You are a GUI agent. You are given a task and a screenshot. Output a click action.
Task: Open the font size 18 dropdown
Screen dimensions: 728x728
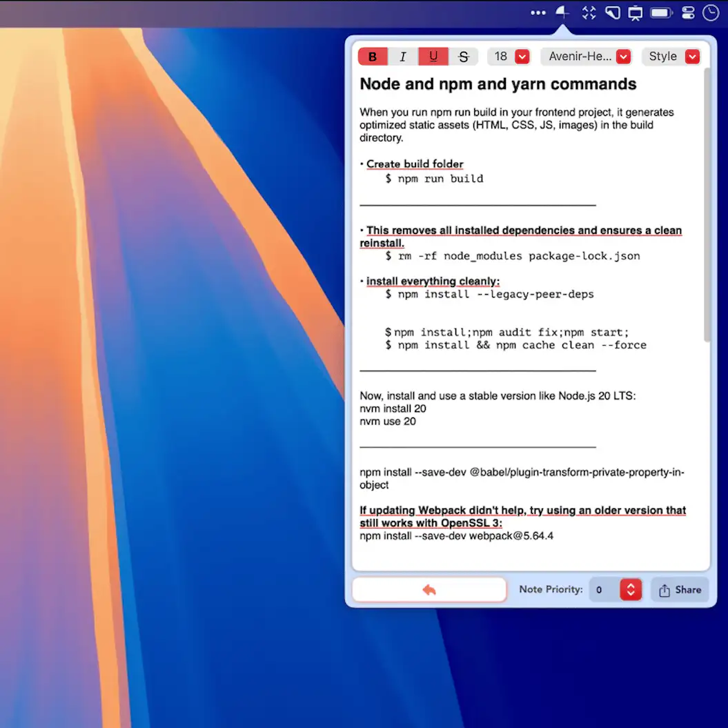[x=509, y=57]
